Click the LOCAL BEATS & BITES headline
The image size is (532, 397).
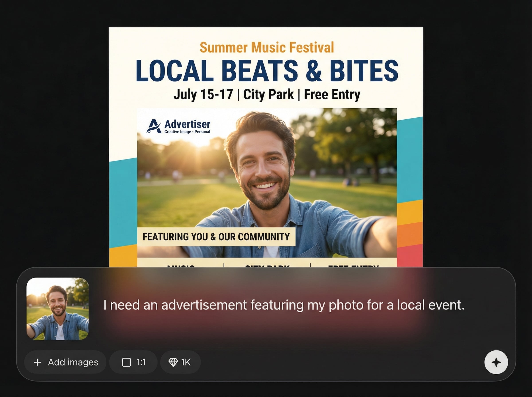(x=267, y=71)
